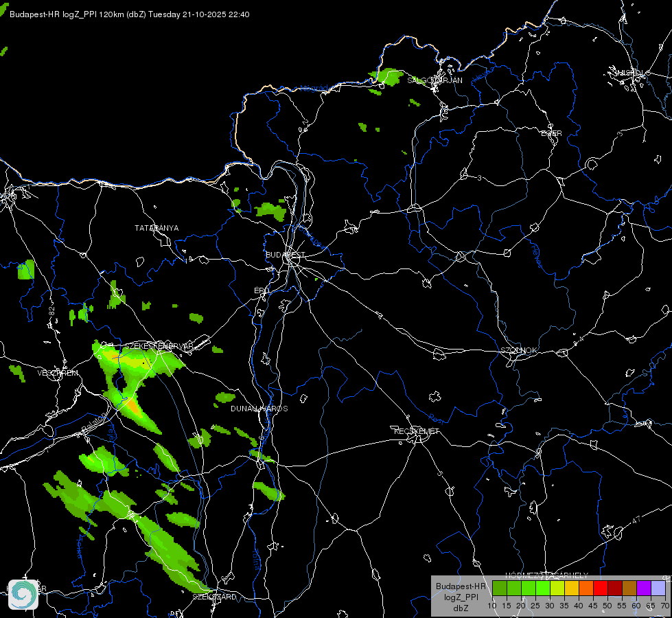
Task: Click the HODMEZOVASARHELY label above the legend
Action: click(x=546, y=575)
